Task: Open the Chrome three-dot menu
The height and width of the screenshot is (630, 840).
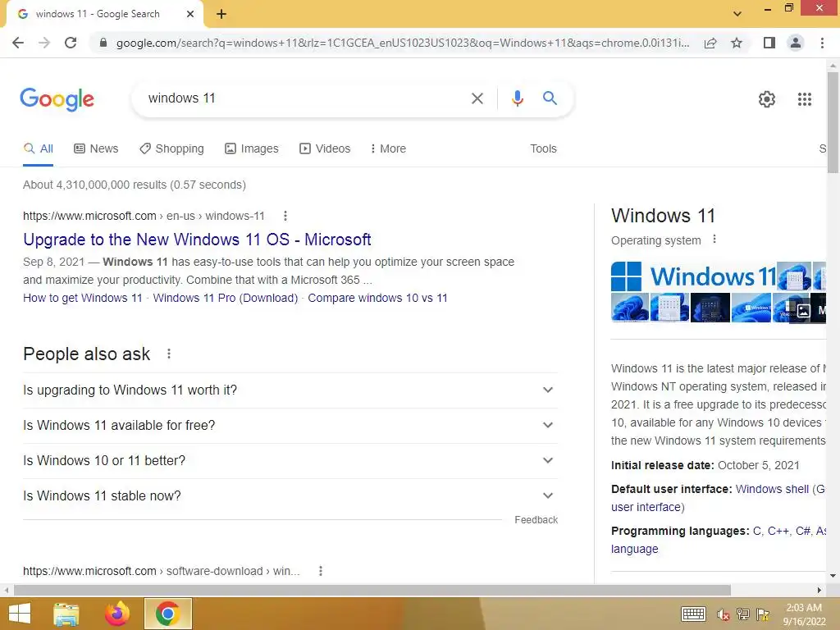Action: [x=822, y=43]
